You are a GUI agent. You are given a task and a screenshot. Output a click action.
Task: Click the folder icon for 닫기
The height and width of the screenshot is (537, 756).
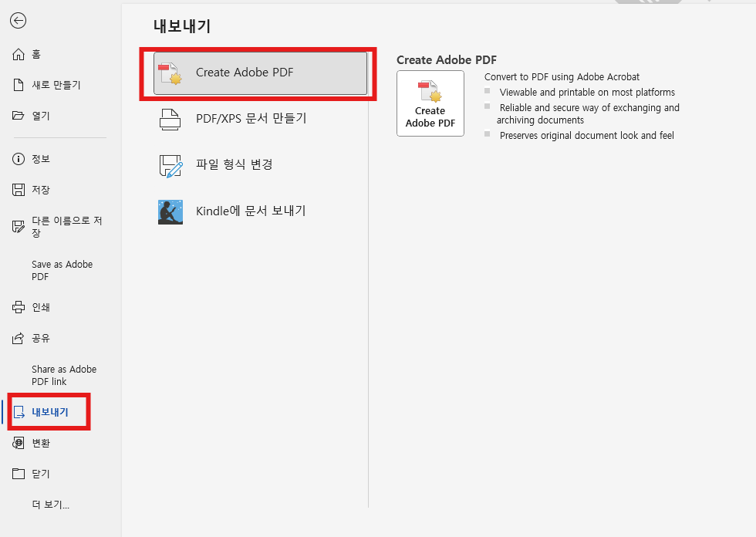(19, 474)
